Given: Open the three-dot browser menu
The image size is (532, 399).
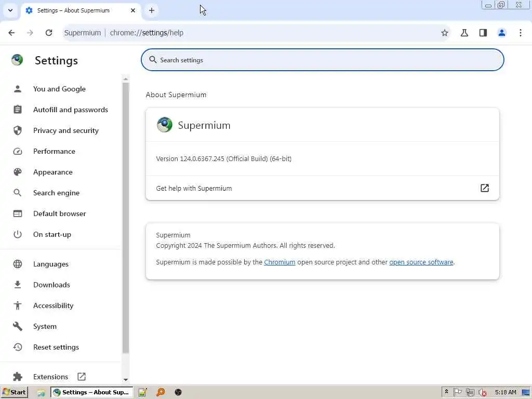Looking at the screenshot, I should (521, 33).
